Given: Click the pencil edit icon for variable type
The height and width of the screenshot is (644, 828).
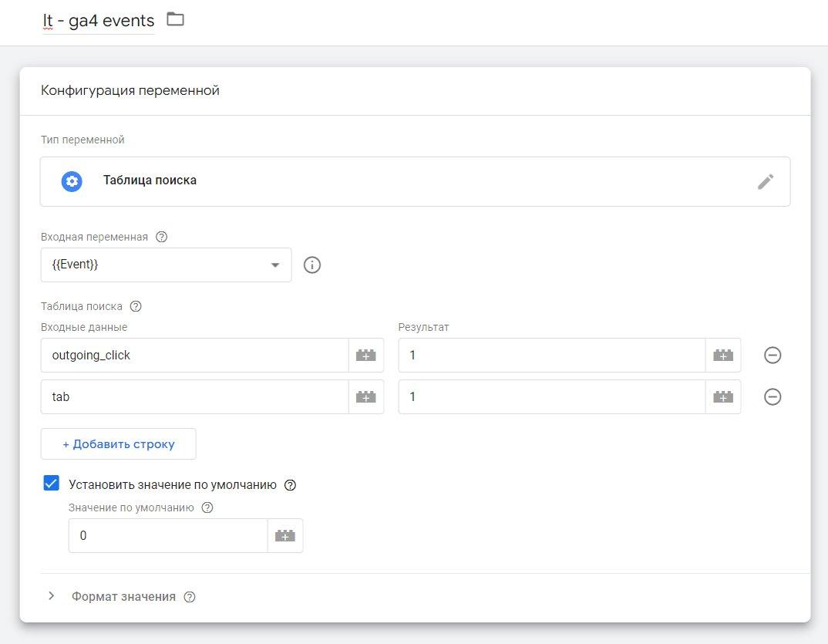Looking at the screenshot, I should 765,181.
